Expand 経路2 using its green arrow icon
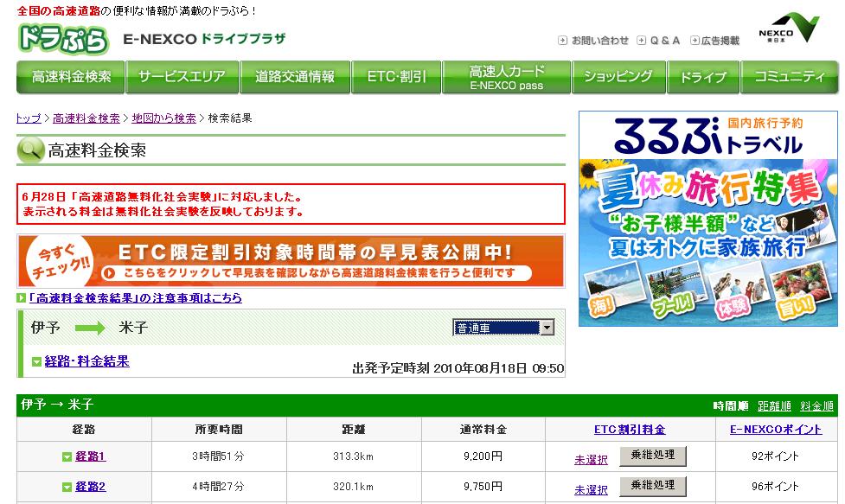Screen dimensions: 845x504 (67, 488)
